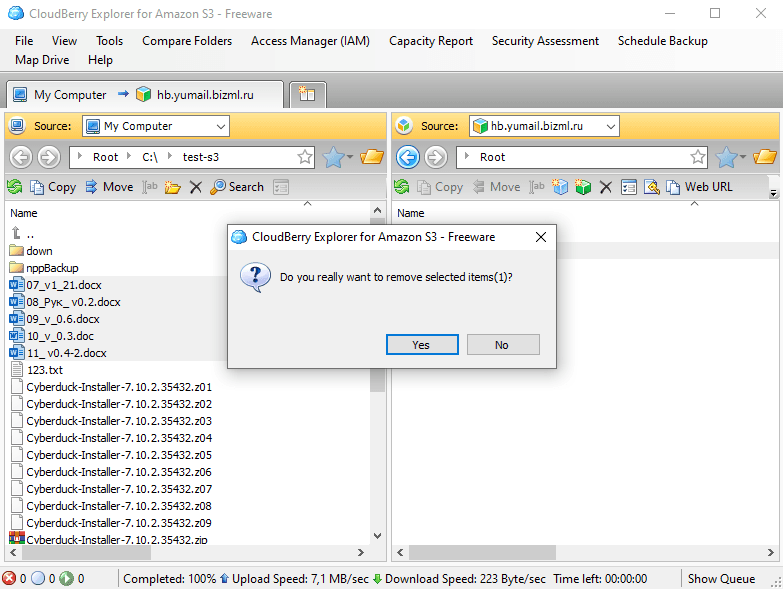Click the right pane ACL key icon
This screenshot has width=783, height=589.
pyautogui.click(x=652, y=187)
